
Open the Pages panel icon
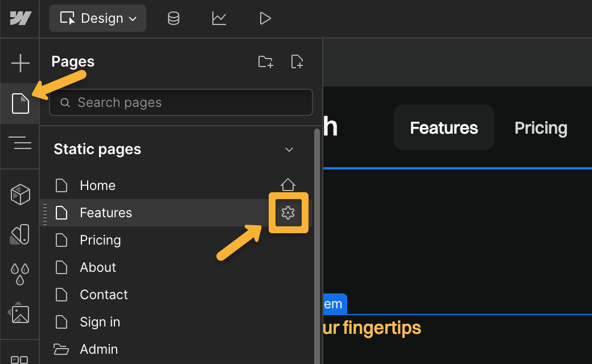coord(20,104)
